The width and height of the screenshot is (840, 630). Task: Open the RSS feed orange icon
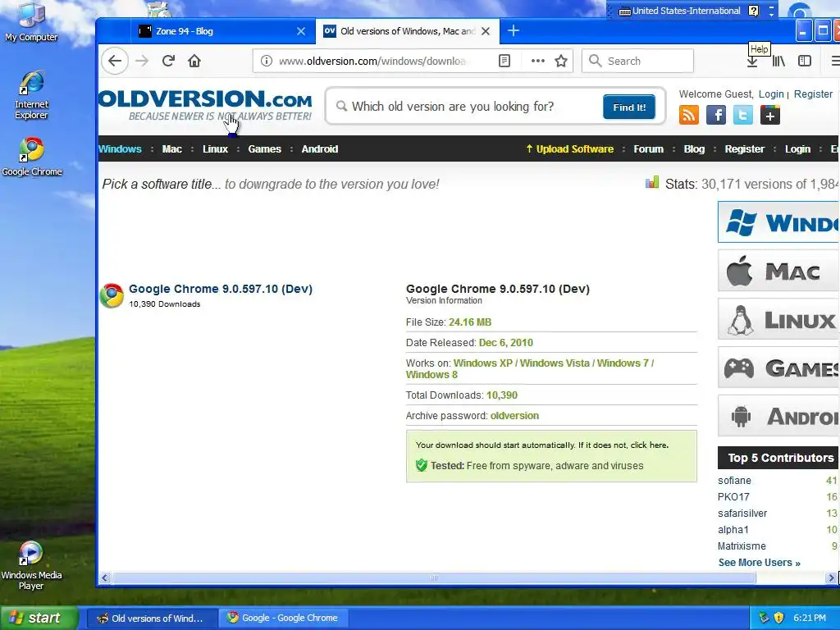pyautogui.click(x=689, y=115)
